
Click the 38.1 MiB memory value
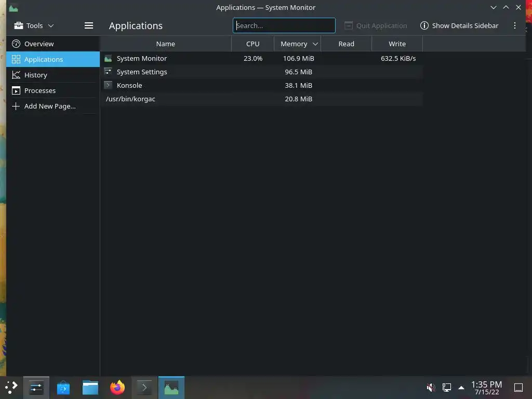299,86
